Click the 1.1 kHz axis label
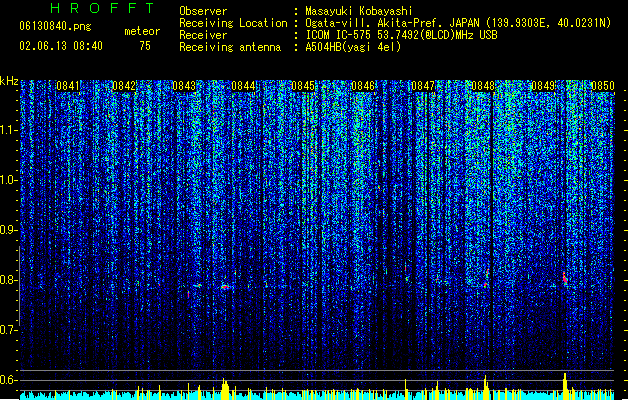This screenshot has height=400, width=629. pyautogui.click(x=9, y=130)
